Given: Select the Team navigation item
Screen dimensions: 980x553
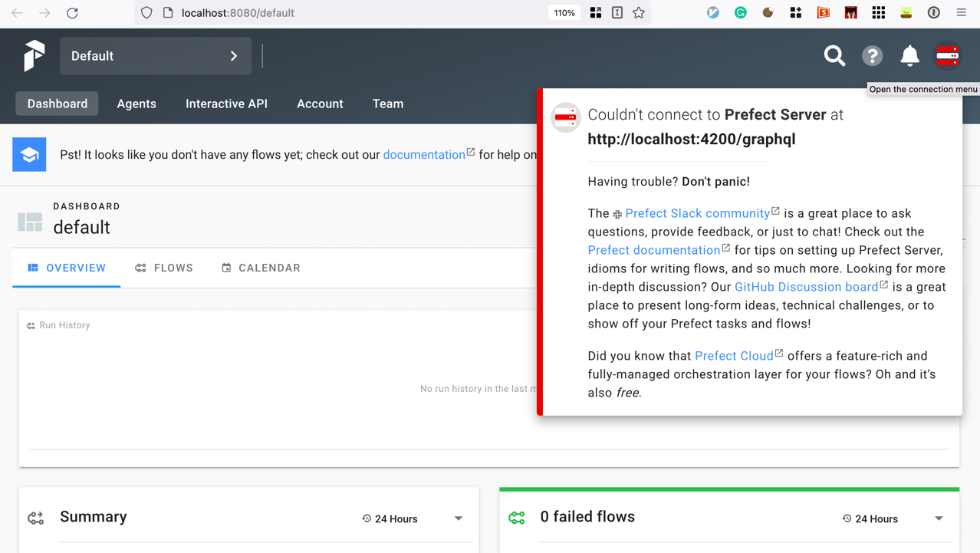Looking at the screenshot, I should (388, 104).
